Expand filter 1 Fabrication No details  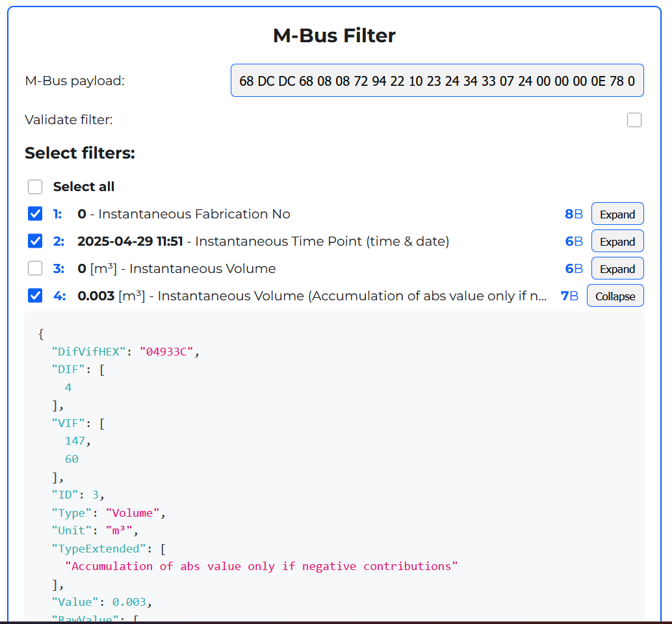tap(617, 213)
